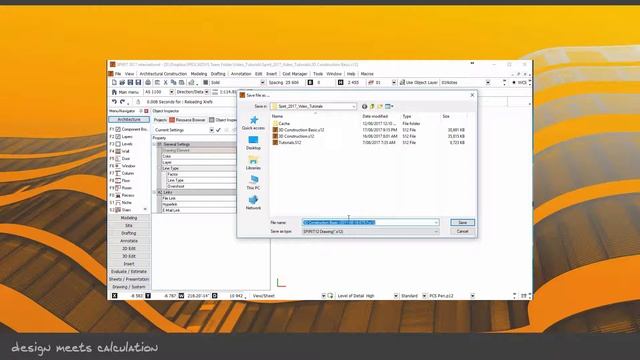Image resolution: width=640 pixels, height=360 pixels.
Task: Click Up one level folder icon
Action: (x=372, y=107)
